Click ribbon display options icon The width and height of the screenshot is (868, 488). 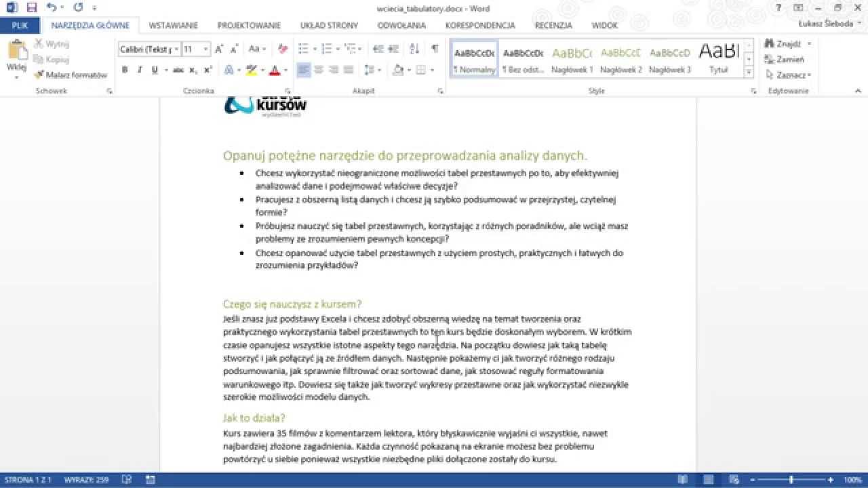(x=799, y=7)
